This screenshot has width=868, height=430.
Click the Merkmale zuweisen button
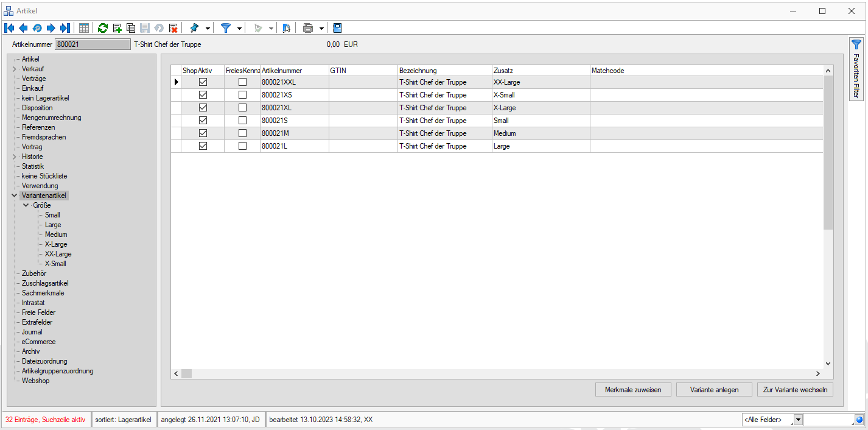(633, 390)
